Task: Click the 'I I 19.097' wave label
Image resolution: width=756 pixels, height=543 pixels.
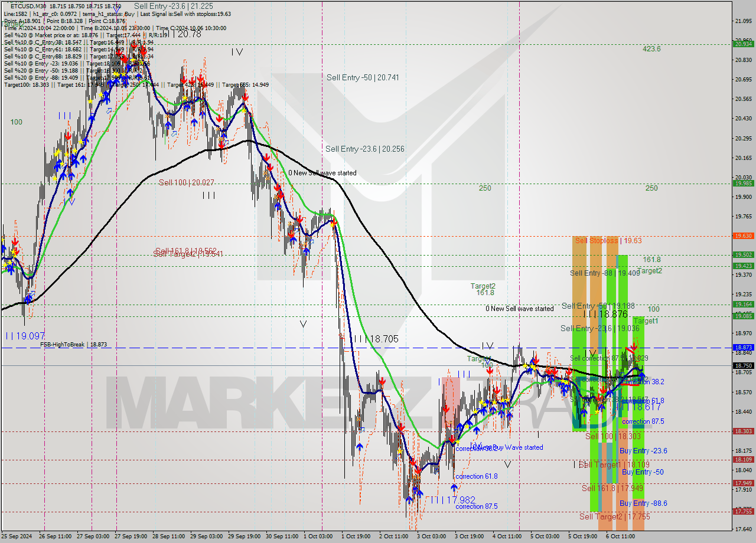Action: click(x=25, y=335)
